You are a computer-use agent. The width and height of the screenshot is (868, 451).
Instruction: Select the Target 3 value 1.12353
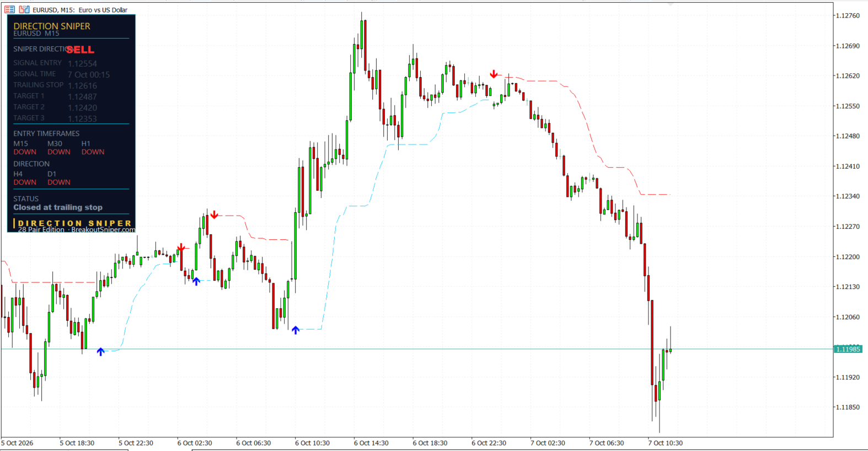click(82, 119)
